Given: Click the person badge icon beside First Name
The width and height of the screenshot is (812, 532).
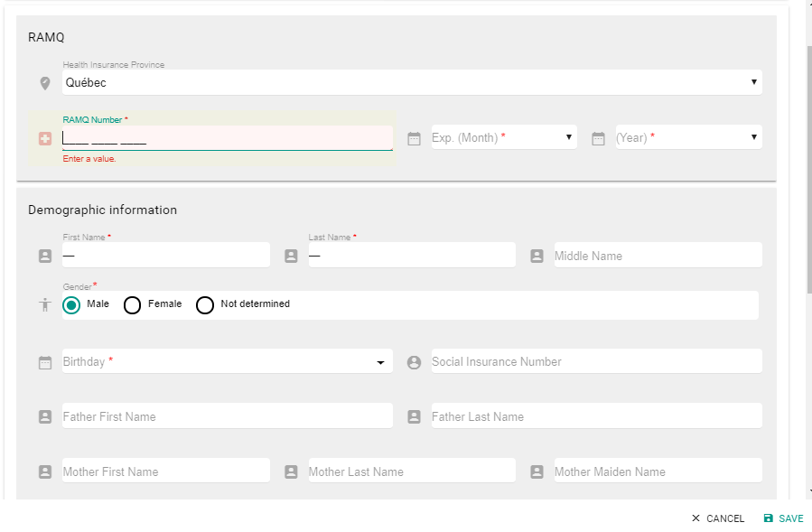Looking at the screenshot, I should tap(45, 256).
